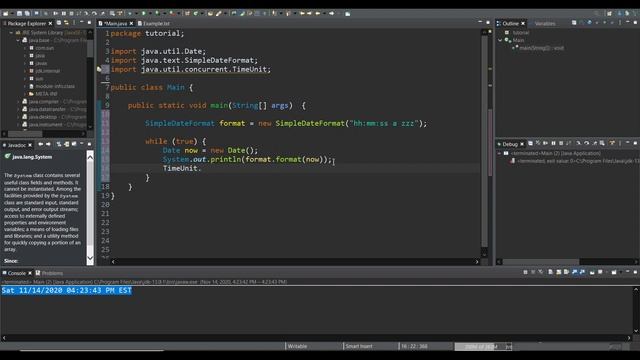Click the Debug bug icon in toolbar
640x360 pixels.
pos(129,13)
